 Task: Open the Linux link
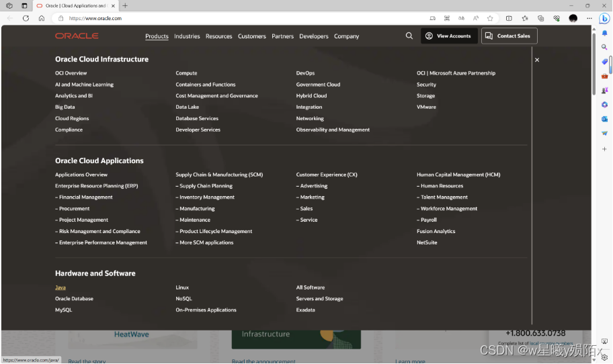click(x=182, y=287)
